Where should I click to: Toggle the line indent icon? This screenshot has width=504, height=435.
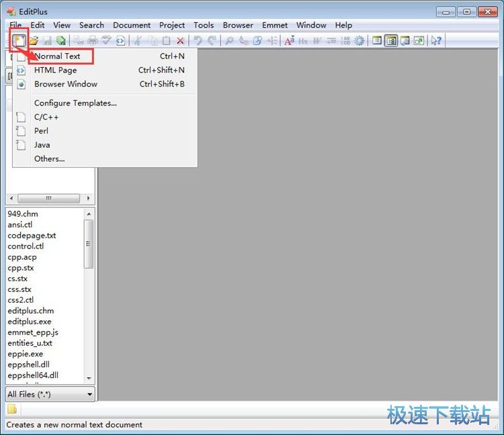tap(331, 41)
